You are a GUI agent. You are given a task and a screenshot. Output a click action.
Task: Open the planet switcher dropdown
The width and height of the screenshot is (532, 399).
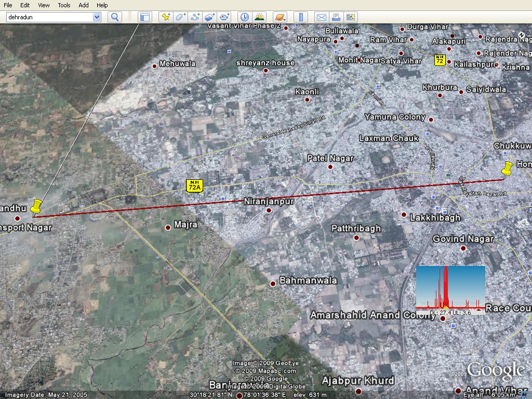280,17
